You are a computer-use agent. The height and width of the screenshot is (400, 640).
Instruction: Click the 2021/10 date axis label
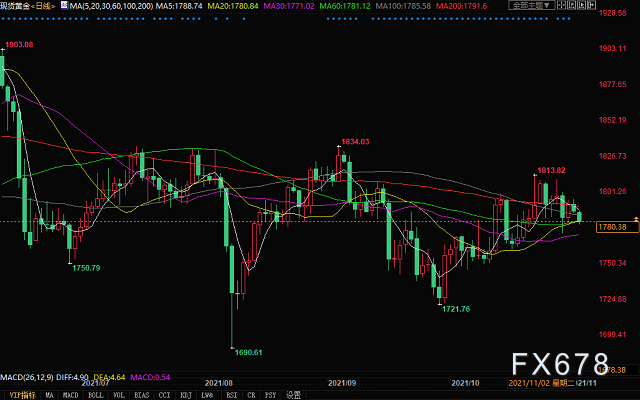coord(465,383)
